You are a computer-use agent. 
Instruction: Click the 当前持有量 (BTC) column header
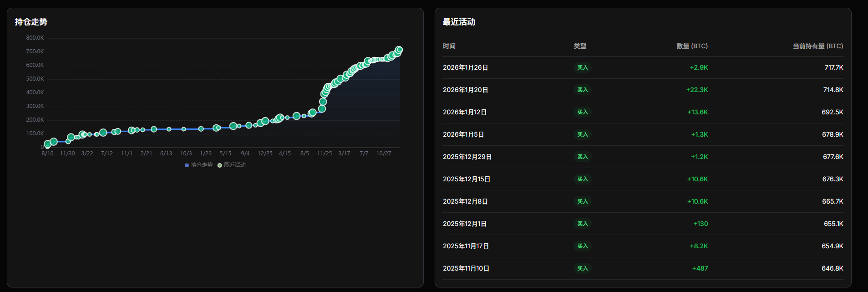click(x=817, y=46)
